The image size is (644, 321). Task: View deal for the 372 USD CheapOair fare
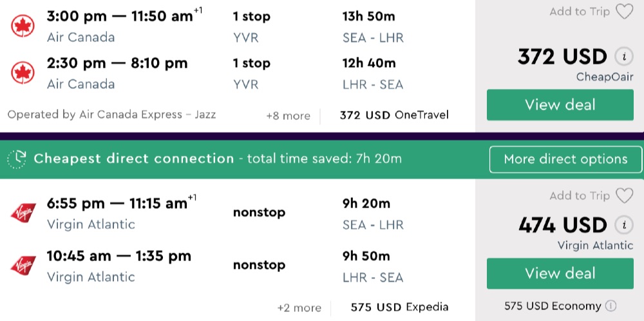[x=560, y=105]
